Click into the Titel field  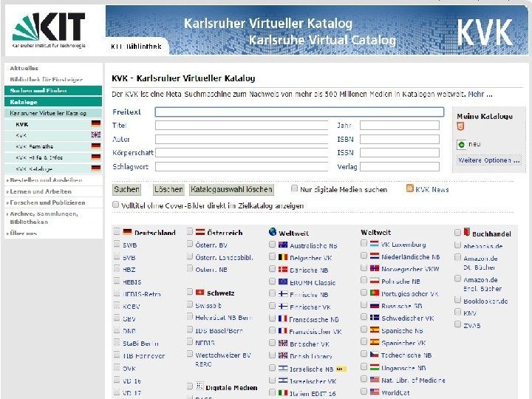pos(242,125)
